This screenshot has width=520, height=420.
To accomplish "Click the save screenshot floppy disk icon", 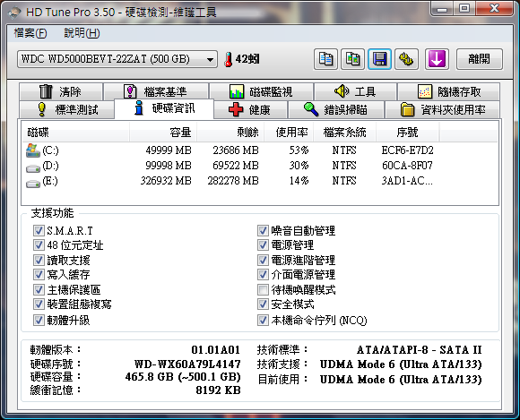I will pyautogui.click(x=380, y=59).
